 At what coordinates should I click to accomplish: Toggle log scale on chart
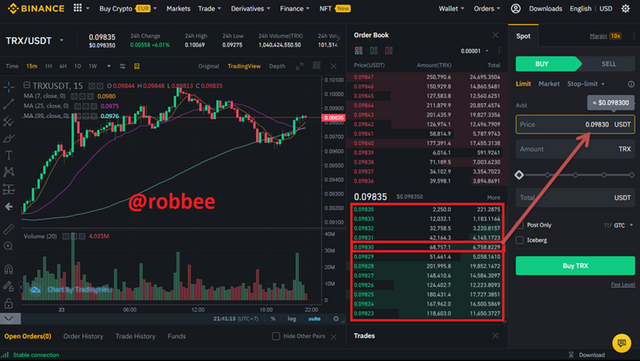[291, 319]
